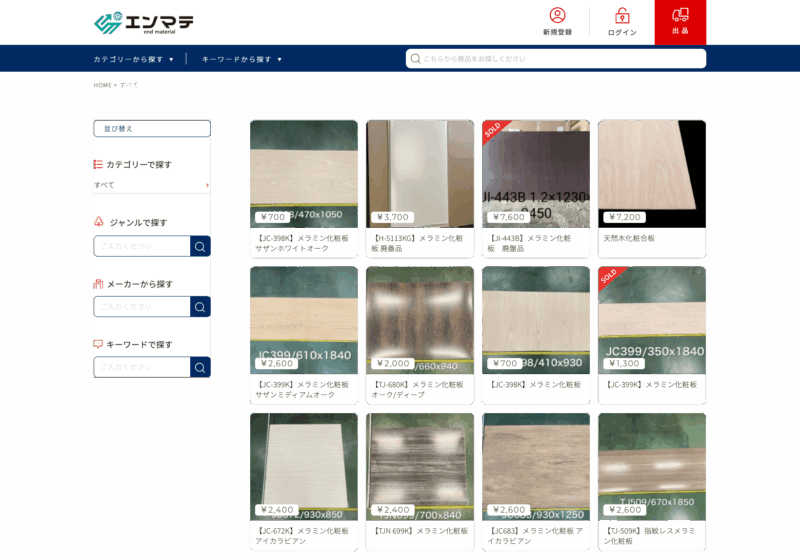
Task: Open the ¥7,200 product listing
Action: (652, 174)
